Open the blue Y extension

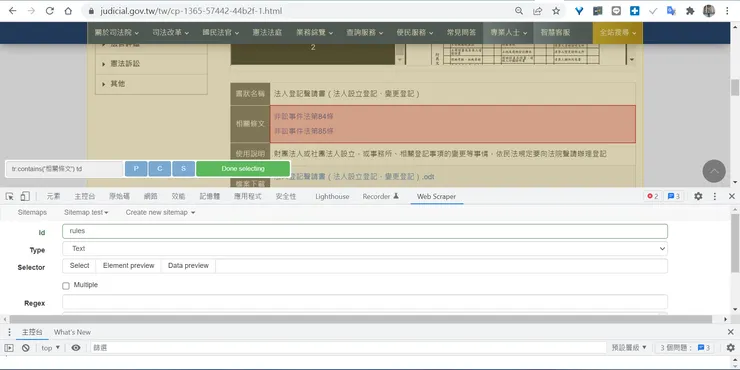pos(579,11)
